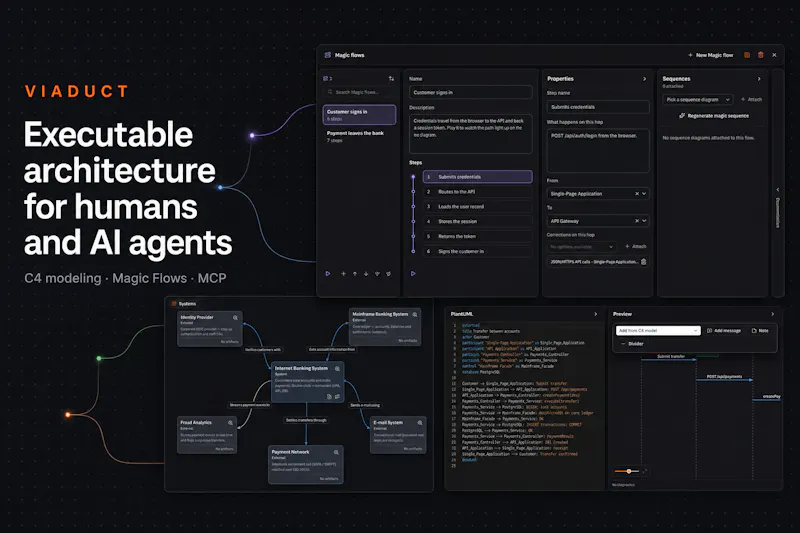This screenshot has height=533, width=800.
Task: Collapse the Sequences panel with its chevron
Action: pyautogui.click(x=759, y=79)
